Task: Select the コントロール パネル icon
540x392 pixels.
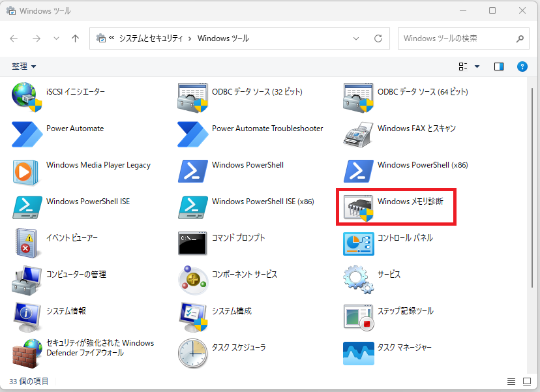Action: click(359, 243)
